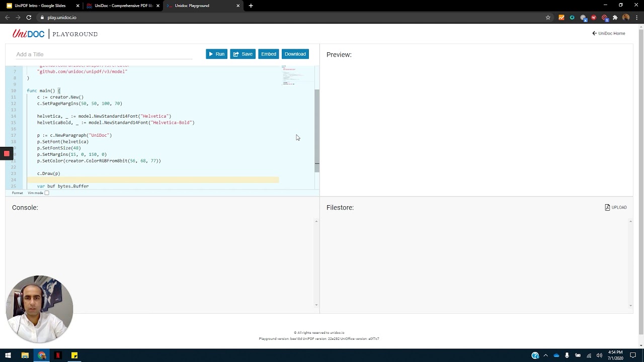Download the playground code
This screenshot has width=644, height=362.
[x=295, y=54]
